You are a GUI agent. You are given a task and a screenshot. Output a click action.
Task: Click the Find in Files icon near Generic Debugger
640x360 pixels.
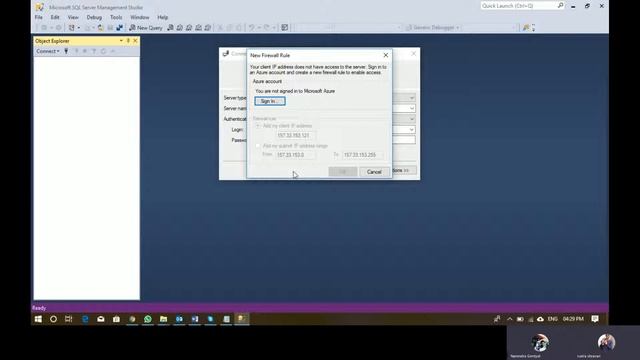tap(526, 28)
